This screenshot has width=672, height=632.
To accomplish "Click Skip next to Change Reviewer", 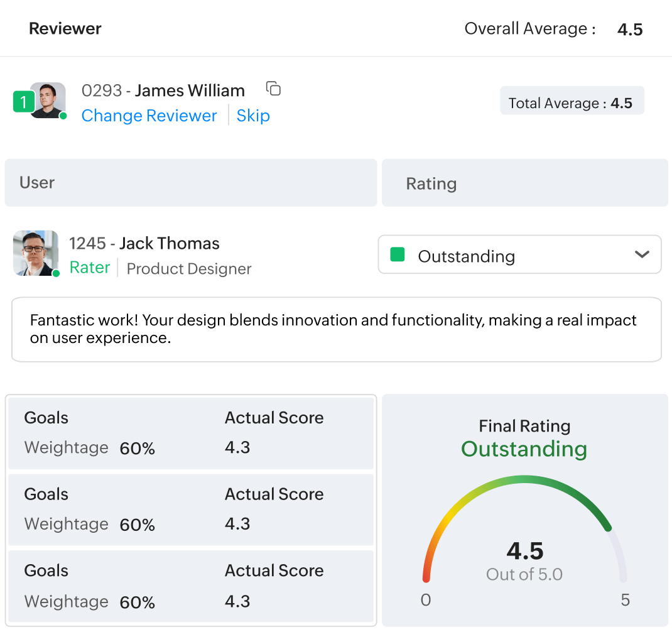I will tap(253, 116).
